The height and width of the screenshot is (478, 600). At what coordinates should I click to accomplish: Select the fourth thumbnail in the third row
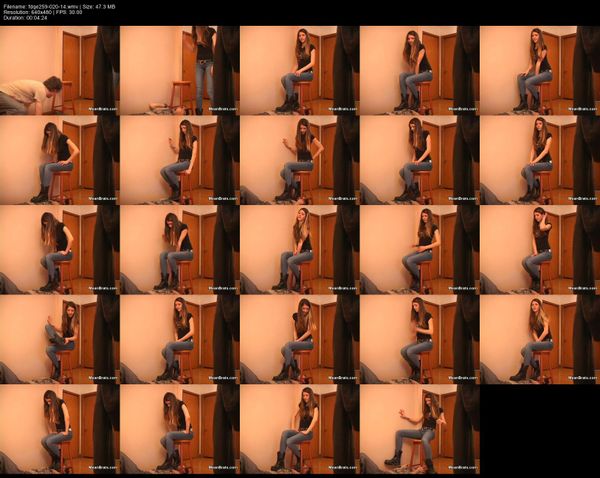point(419,249)
